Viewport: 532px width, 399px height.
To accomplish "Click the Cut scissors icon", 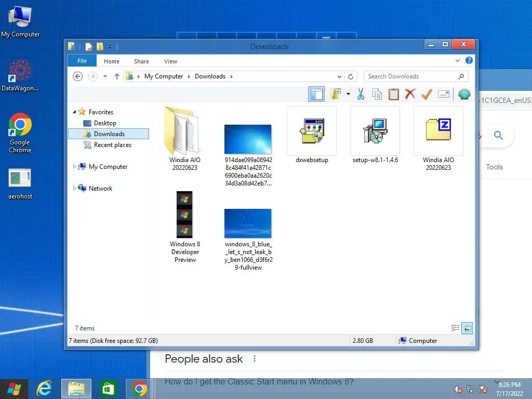I will coord(361,94).
